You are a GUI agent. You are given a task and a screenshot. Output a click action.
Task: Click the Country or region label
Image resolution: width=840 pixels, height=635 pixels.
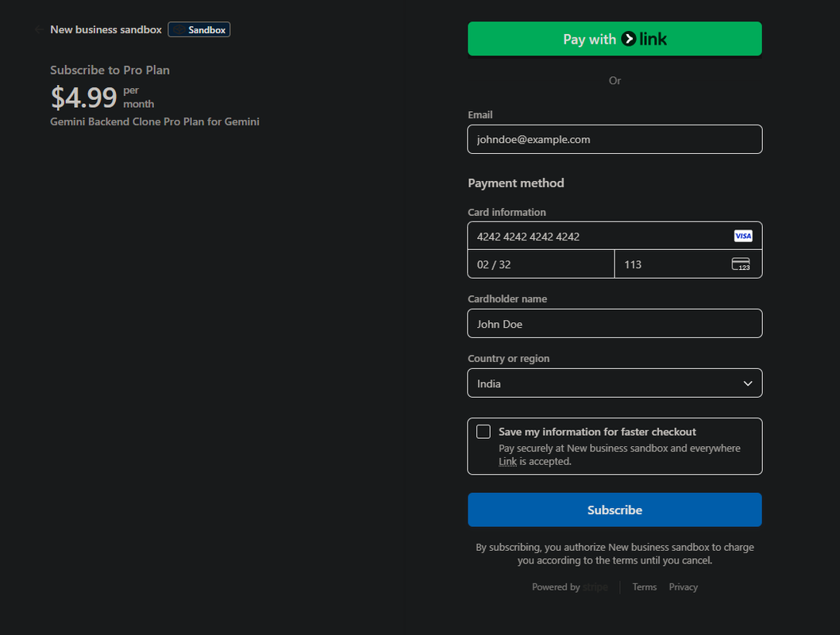pyautogui.click(x=508, y=358)
